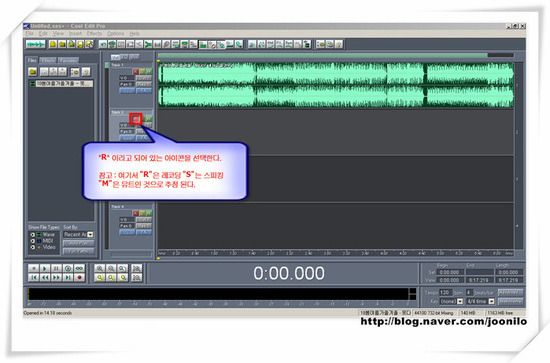Viewport: 550px width, 363px height.
Task: Click the Track 1 Lock button
Action: click(127, 90)
